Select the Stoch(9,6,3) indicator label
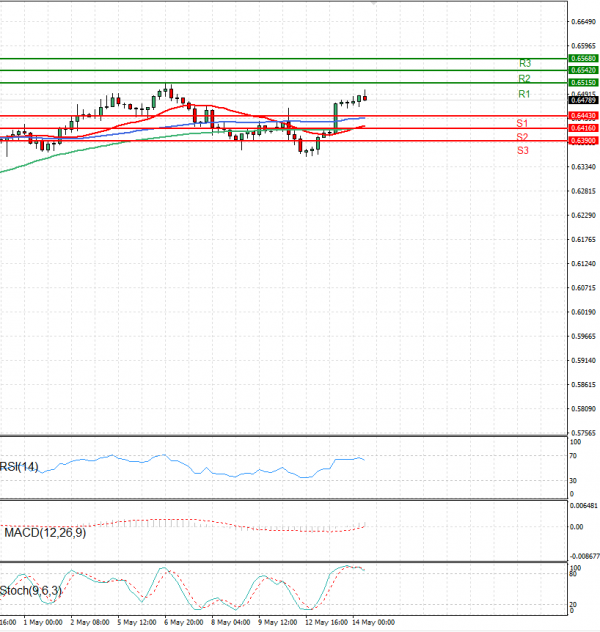The image size is (600, 632). [x=32, y=591]
